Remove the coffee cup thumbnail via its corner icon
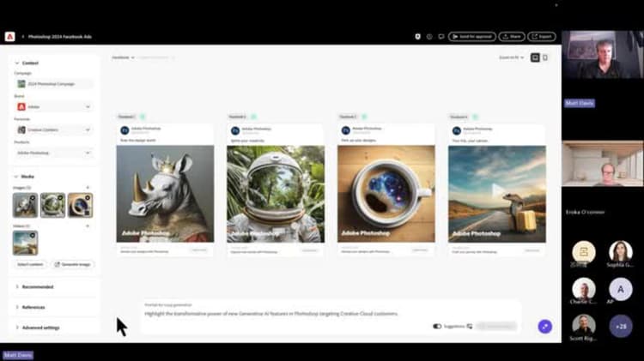This screenshot has height=361, width=644. 88,198
